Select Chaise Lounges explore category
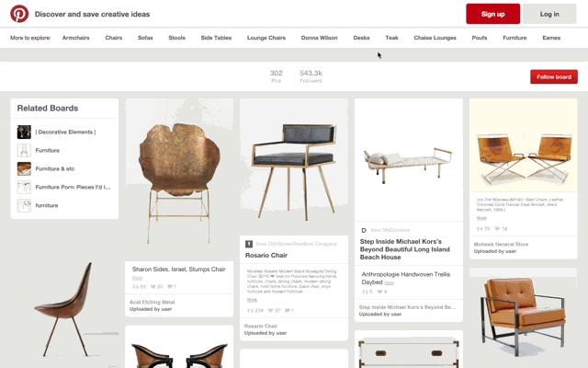Viewport: 588px width, 368px height. coord(435,38)
